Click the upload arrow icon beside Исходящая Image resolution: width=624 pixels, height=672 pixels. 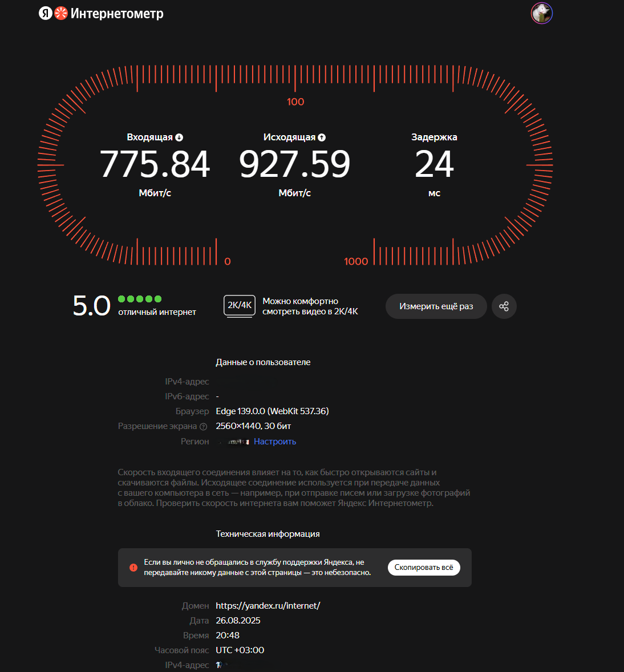(322, 137)
